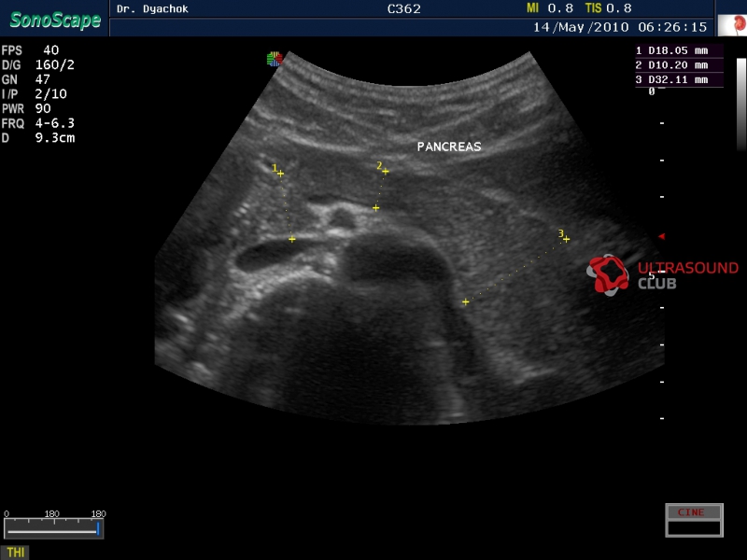747x560 pixels.
Task: Click the PANCREAS annotation label
Action: click(x=449, y=147)
